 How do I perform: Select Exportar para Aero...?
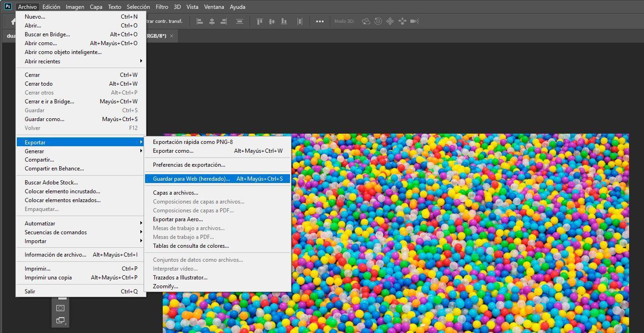point(218,219)
